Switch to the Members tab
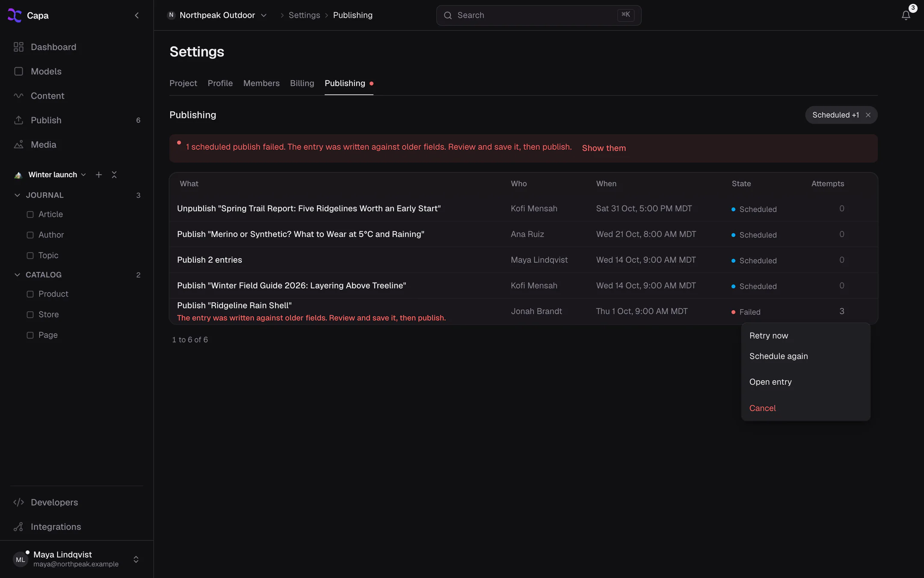This screenshot has width=924, height=578. (261, 83)
